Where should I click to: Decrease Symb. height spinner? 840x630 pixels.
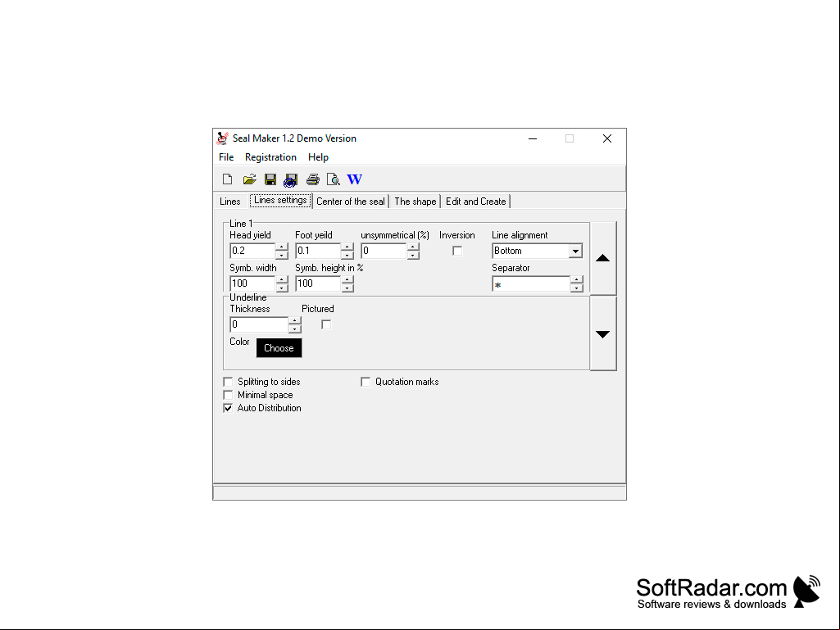(347, 288)
